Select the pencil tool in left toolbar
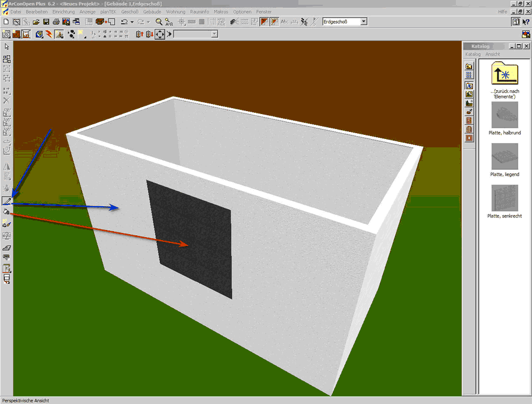532x404 pixels. pos(7,201)
